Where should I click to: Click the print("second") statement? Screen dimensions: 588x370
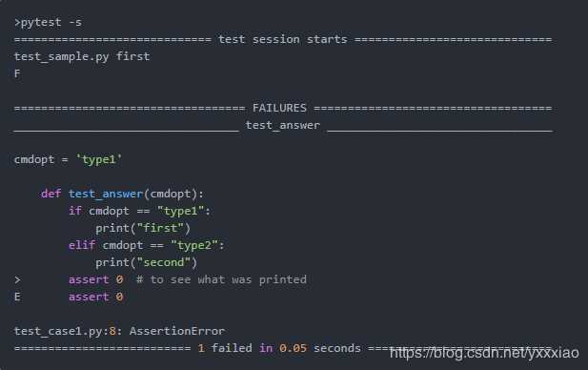(146, 262)
